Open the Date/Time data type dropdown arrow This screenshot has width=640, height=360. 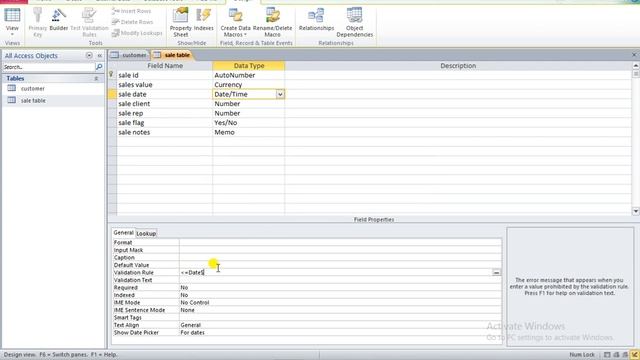tap(280, 94)
